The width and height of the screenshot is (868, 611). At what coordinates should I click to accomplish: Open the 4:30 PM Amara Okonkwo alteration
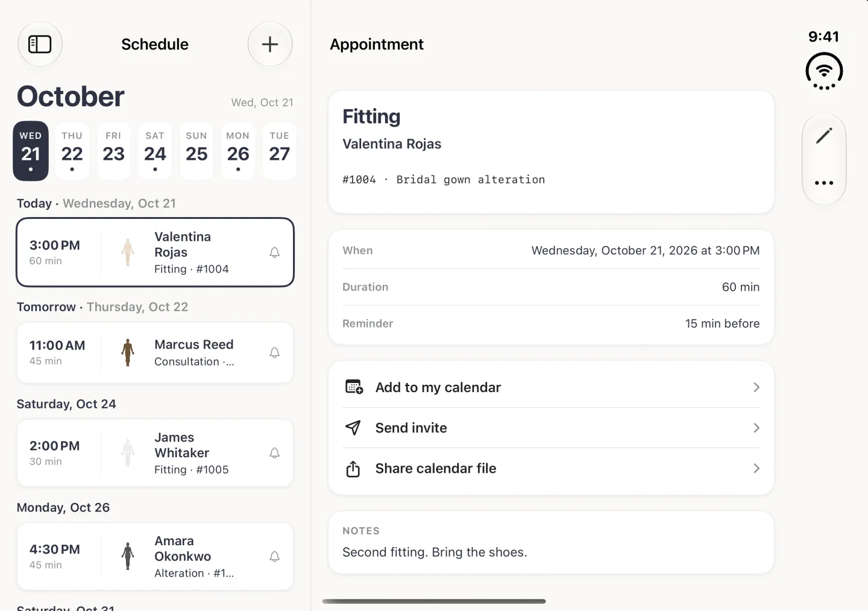click(155, 556)
